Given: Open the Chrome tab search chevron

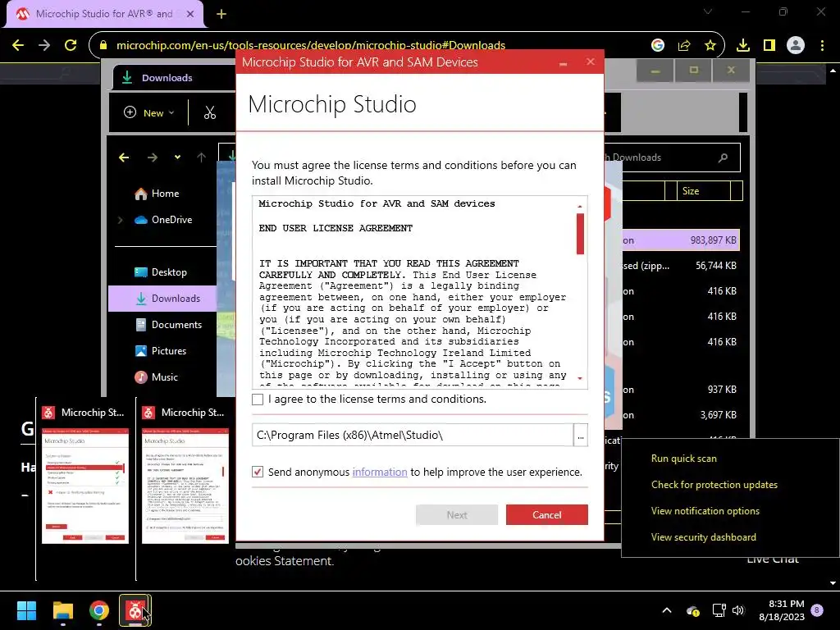Looking at the screenshot, I should 708,11.
